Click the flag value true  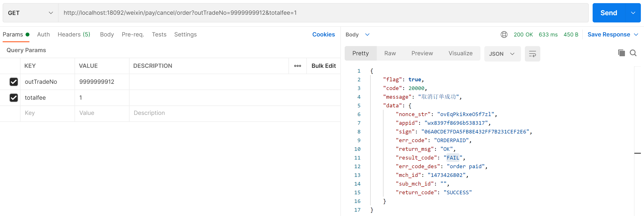click(x=415, y=80)
